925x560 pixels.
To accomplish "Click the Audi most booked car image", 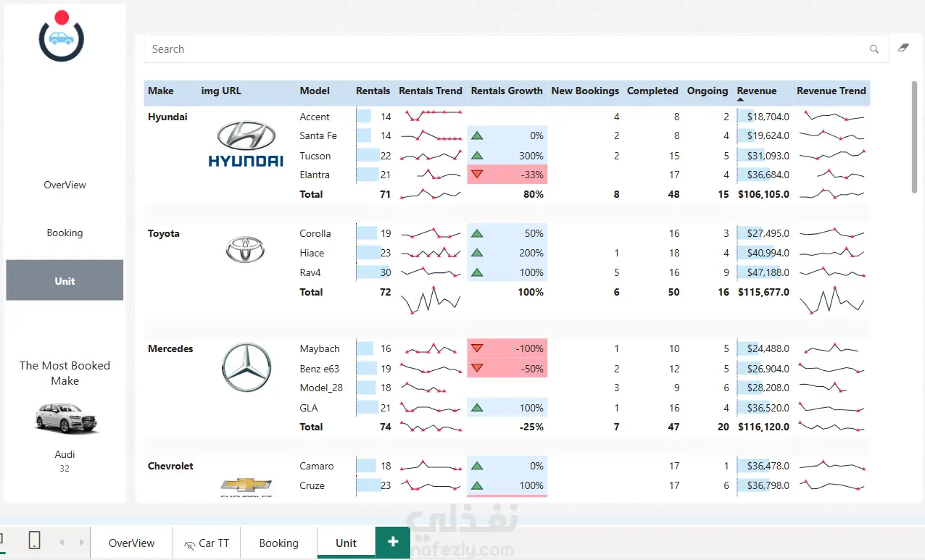I will coord(65,419).
